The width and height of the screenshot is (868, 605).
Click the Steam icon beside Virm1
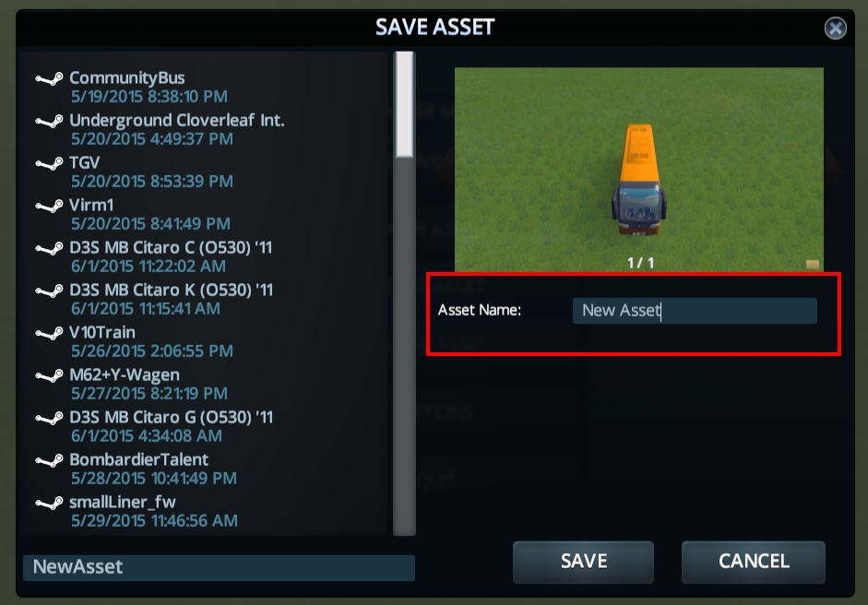(x=49, y=207)
